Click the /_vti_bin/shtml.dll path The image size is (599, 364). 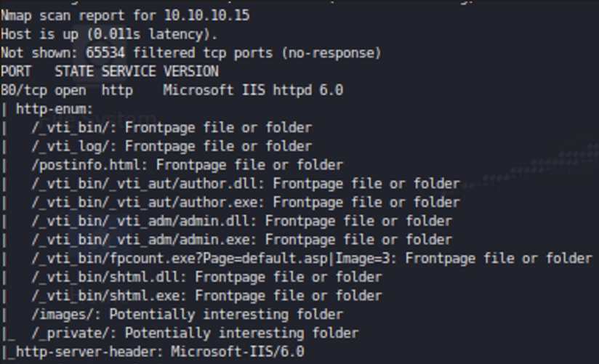coord(109,277)
